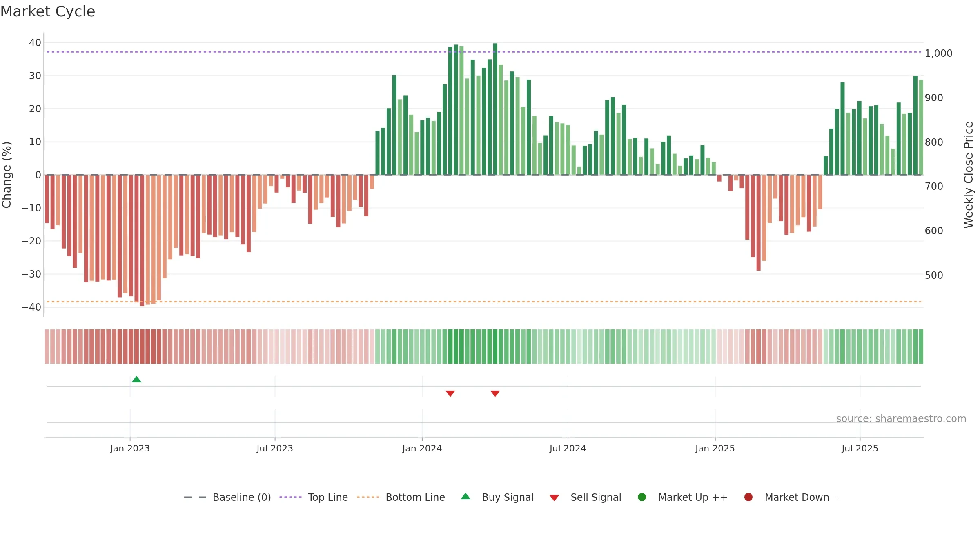Click the 600 right axis tick label

pos(934,231)
